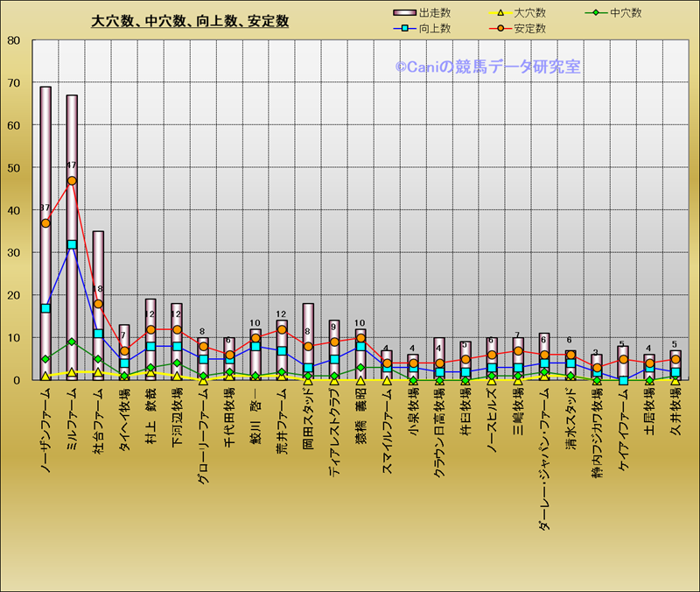
Task: Click the chart title 大穴数、中穴数、向上数、安定数
Action: coord(190,21)
